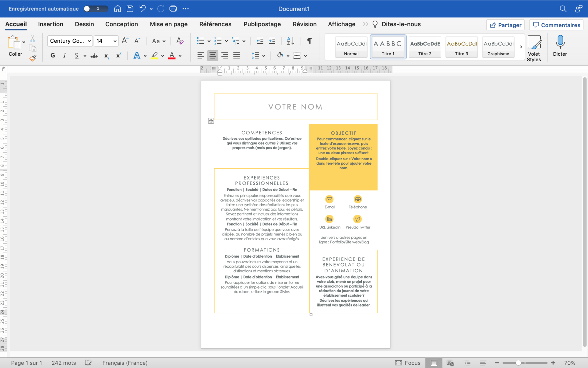Toggle Enregistrement automatique switch
Screen dimensions: 588x368
(96, 9)
